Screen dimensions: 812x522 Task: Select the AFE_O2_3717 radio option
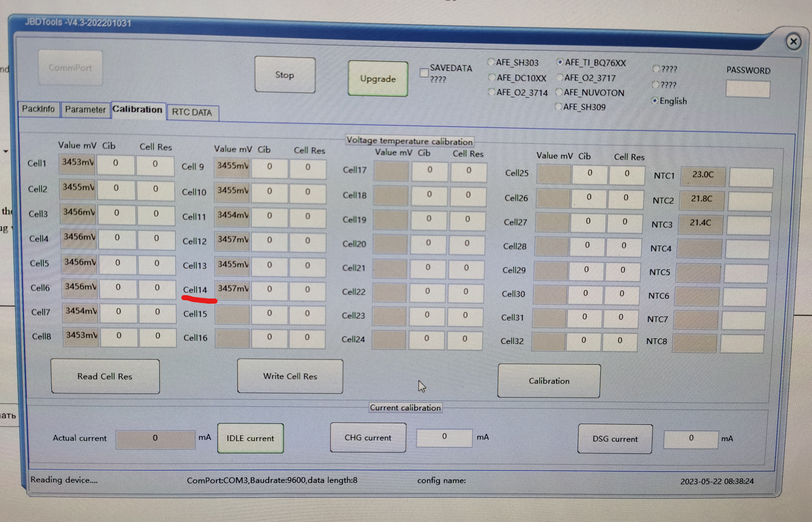click(560, 77)
